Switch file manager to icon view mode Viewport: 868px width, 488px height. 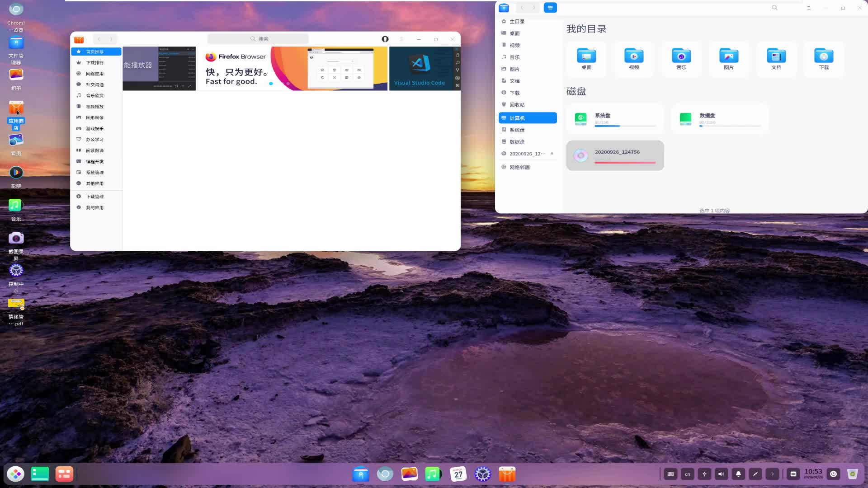coord(551,8)
